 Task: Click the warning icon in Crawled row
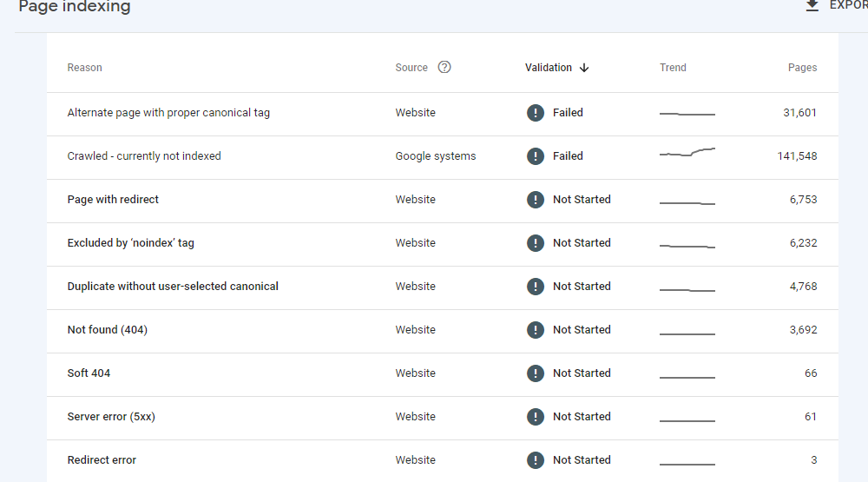click(x=535, y=156)
